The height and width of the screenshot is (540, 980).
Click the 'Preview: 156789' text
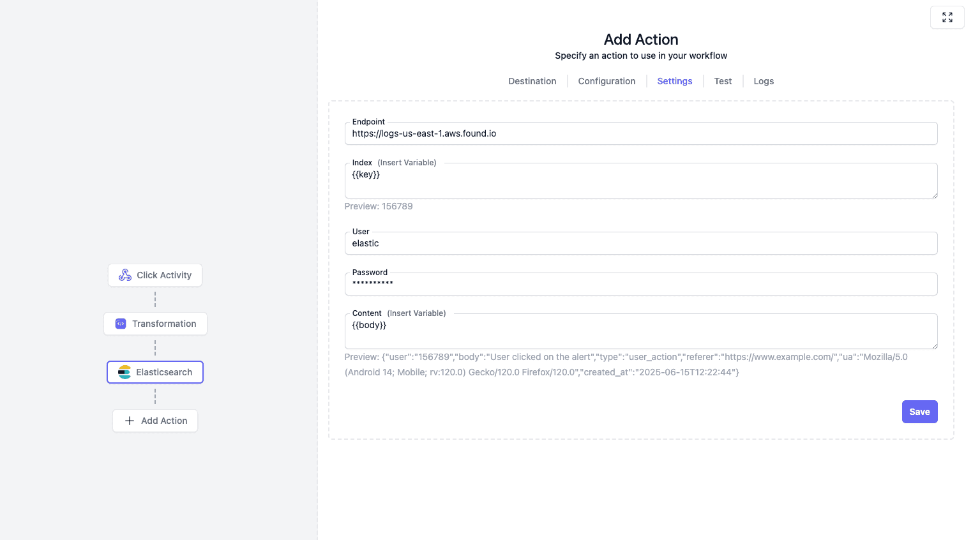(379, 206)
